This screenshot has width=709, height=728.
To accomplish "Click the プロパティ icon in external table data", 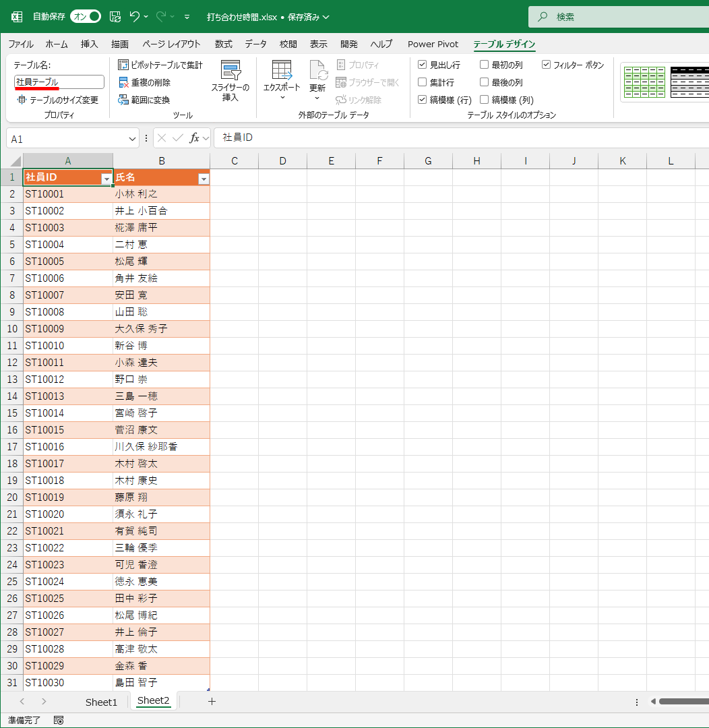I will point(341,65).
